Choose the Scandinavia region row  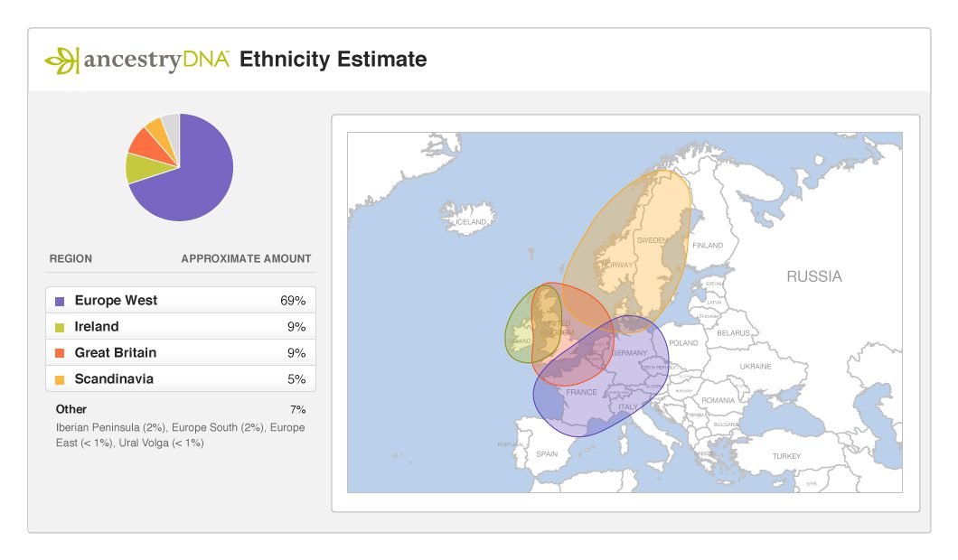click(181, 379)
